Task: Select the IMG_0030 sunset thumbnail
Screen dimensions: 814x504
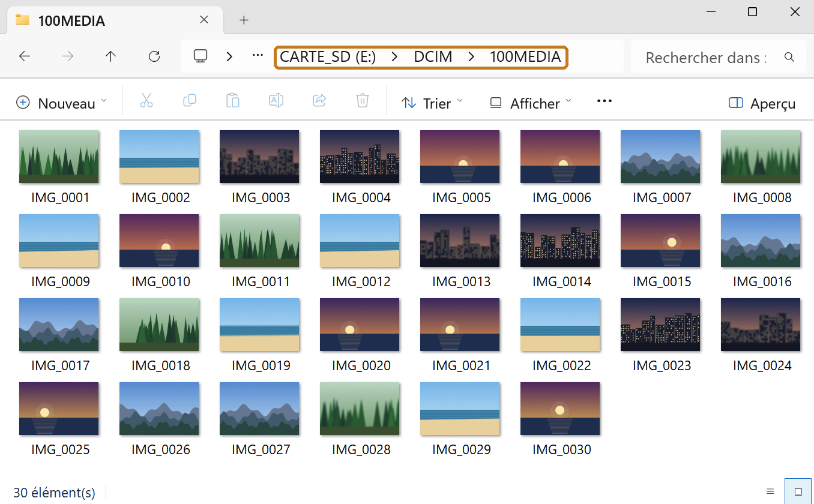Action: (560, 409)
